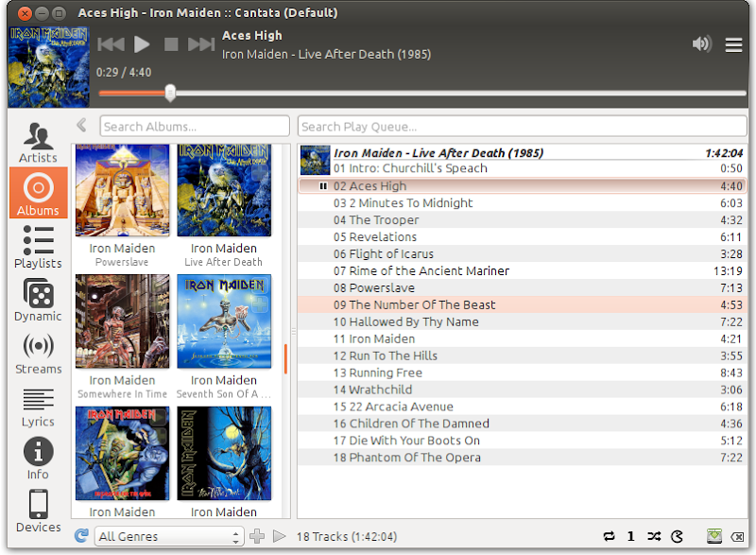Viewport: 756px width, 555px height.
Task: Select track '06 Flight of Icarus'
Action: (x=523, y=253)
